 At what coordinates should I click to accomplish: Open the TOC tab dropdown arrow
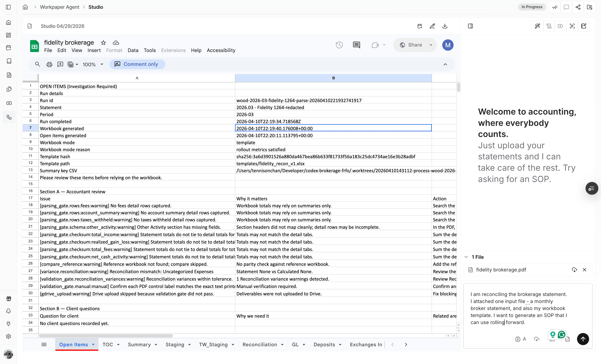118,345
